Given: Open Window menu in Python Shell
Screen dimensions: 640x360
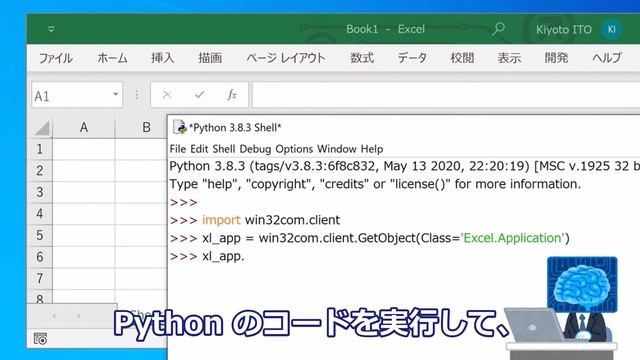Looking at the screenshot, I should 337,149.
